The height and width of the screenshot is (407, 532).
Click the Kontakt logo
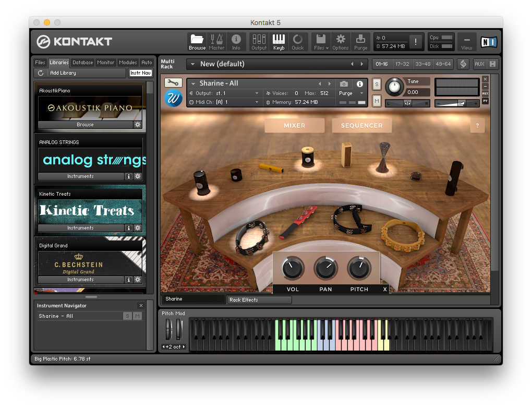75,42
